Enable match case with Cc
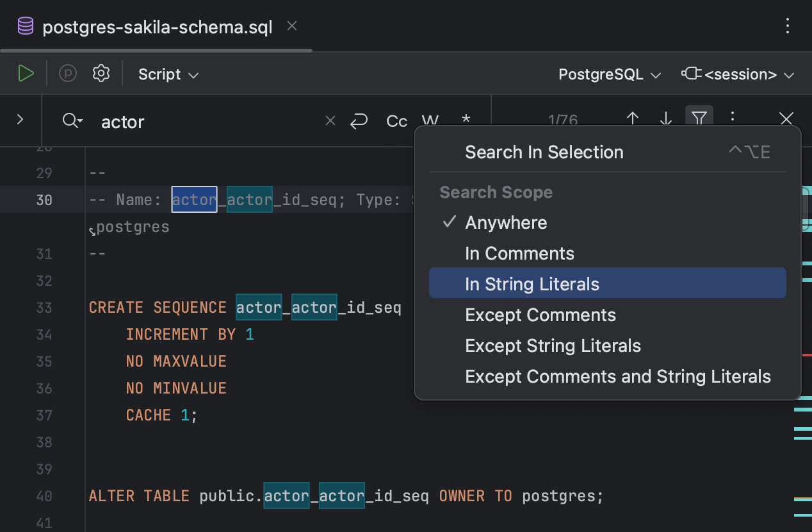 click(396, 121)
